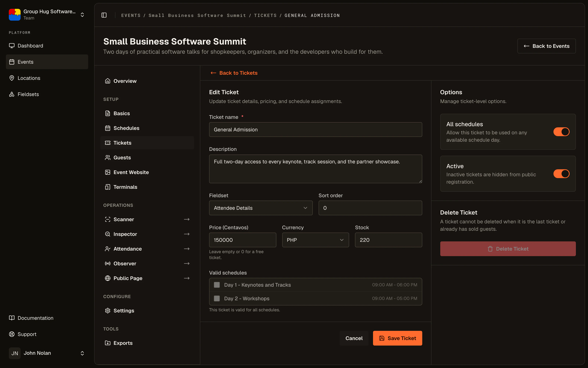The width and height of the screenshot is (588, 368).
Task: Open Fieldsets in the sidebar
Action: click(47, 94)
